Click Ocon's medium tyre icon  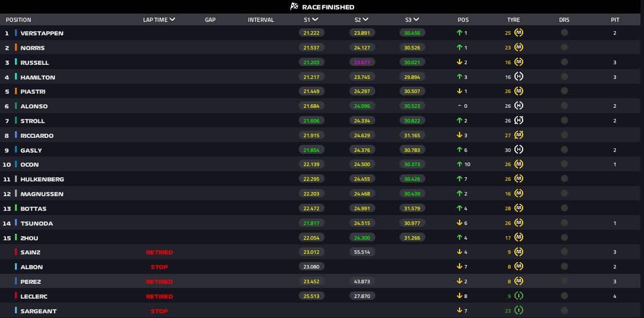518,164
